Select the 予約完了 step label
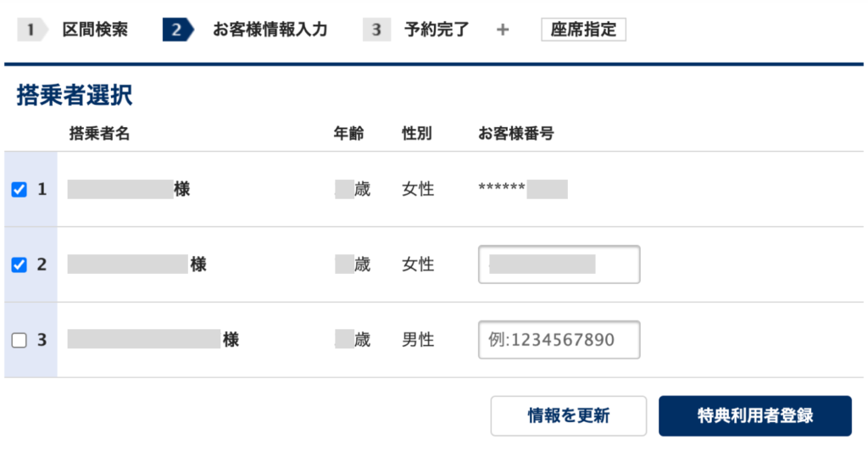Screen dimensions: 868x451 (x=437, y=31)
